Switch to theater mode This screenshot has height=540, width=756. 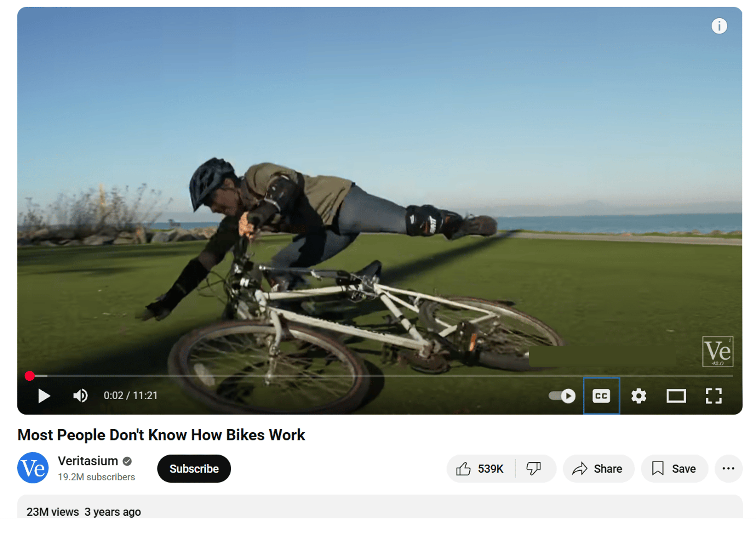coord(676,396)
